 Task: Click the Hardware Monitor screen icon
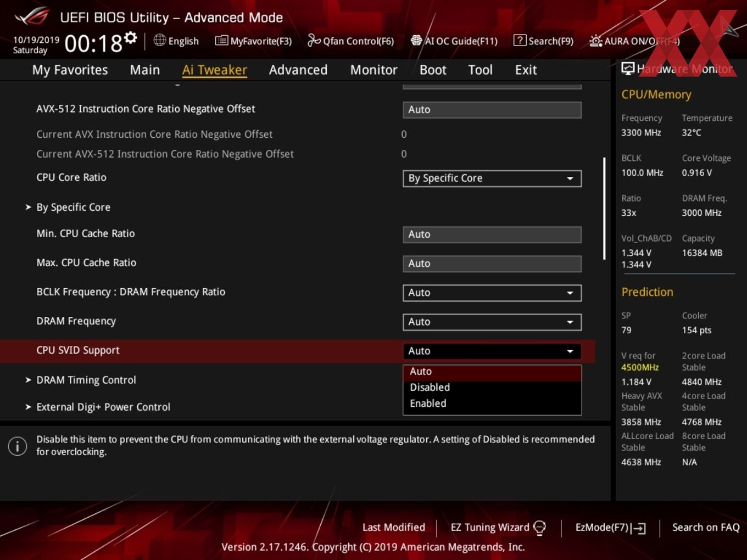(x=628, y=68)
